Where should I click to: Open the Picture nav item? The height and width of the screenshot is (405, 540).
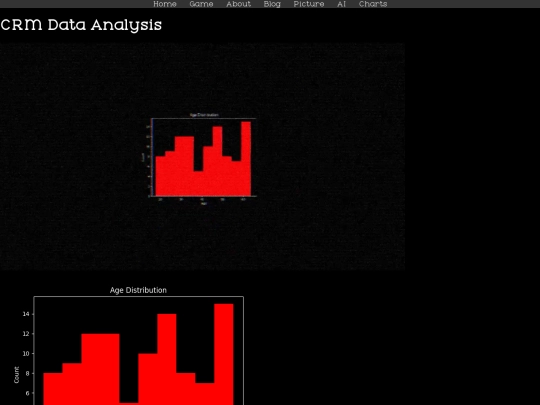tap(309, 4)
